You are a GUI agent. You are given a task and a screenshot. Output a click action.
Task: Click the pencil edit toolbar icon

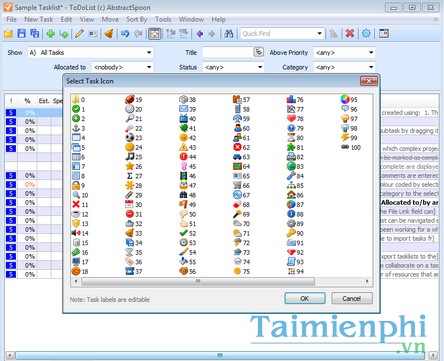(x=79, y=33)
